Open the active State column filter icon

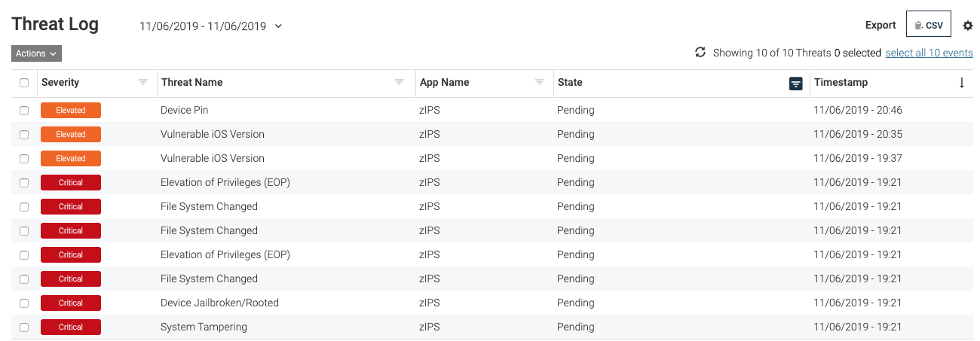tap(795, 84)
